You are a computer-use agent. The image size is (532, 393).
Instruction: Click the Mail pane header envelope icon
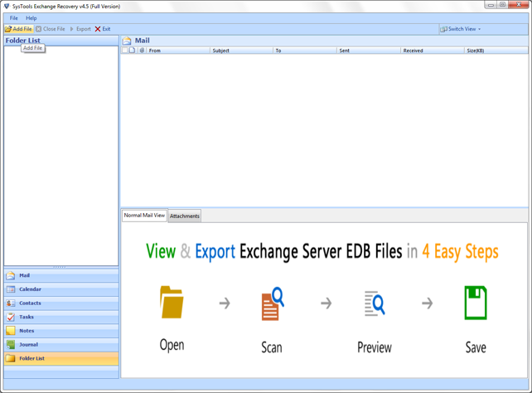[127, 41]
